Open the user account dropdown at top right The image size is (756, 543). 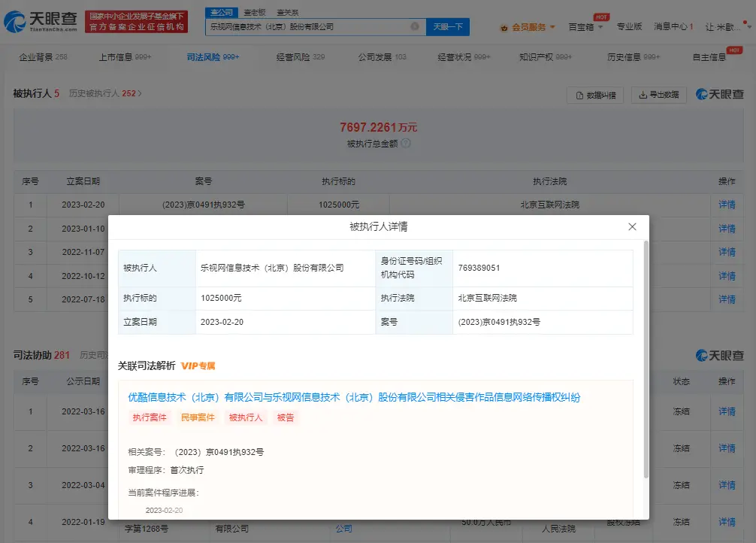pos(727,27)
